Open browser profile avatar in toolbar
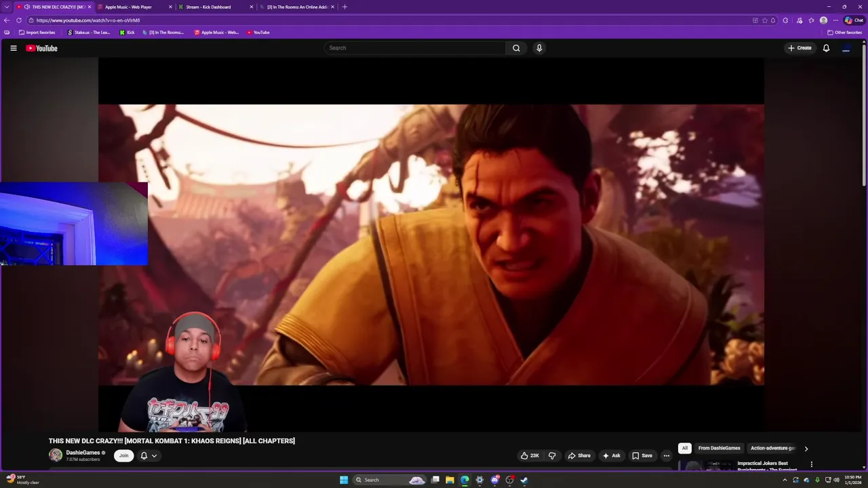Image resolution: width=868 pixels, height=488 pixels. tap(823, 20)
